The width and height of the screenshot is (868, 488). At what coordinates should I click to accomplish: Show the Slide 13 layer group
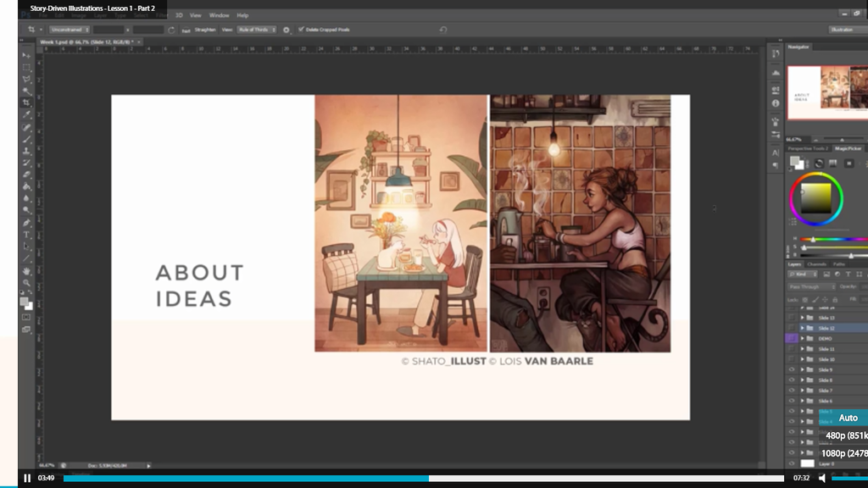[792, 318]
